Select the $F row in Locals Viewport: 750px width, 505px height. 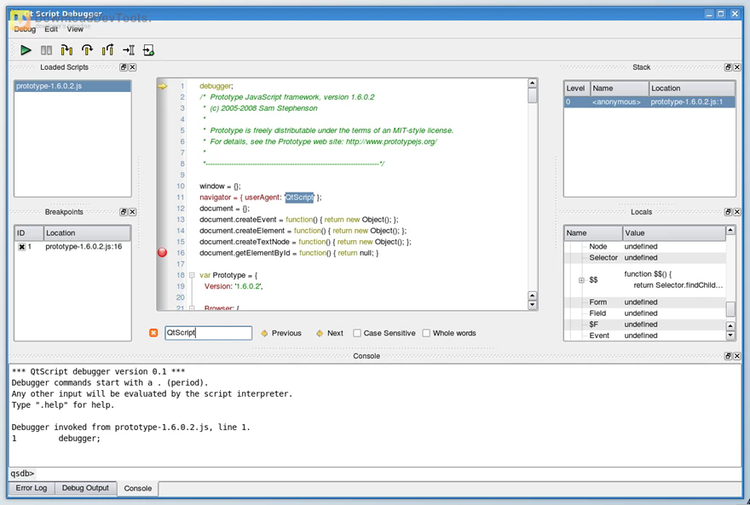click(x=645, y=324)
